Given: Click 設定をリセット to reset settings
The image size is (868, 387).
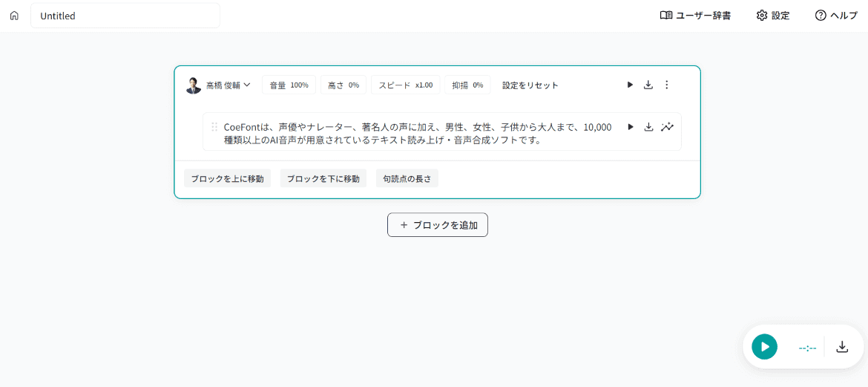Looking at the screenshot, I should pos(530,85).
